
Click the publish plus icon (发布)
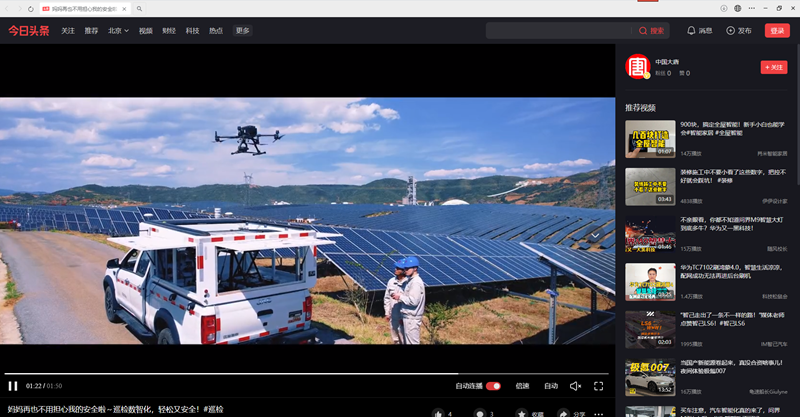tap(729, 31)
